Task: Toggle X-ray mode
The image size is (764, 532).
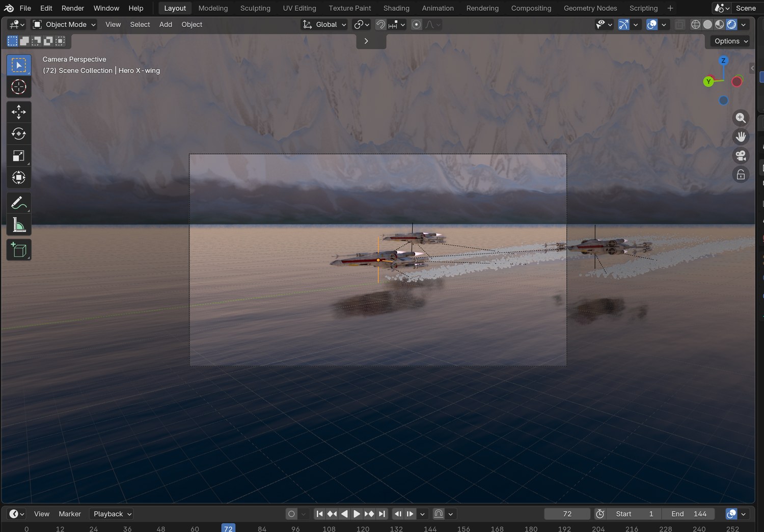Action: [680, 24]
